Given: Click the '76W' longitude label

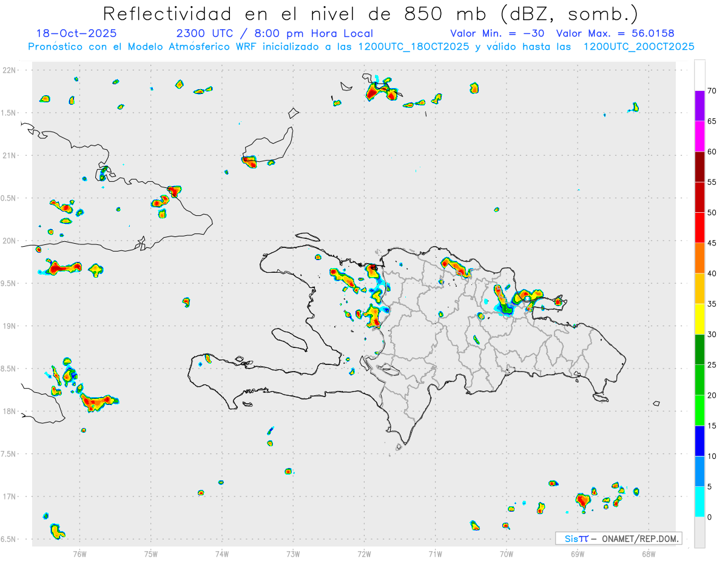Looking at the screenshot, I should 79,554.
